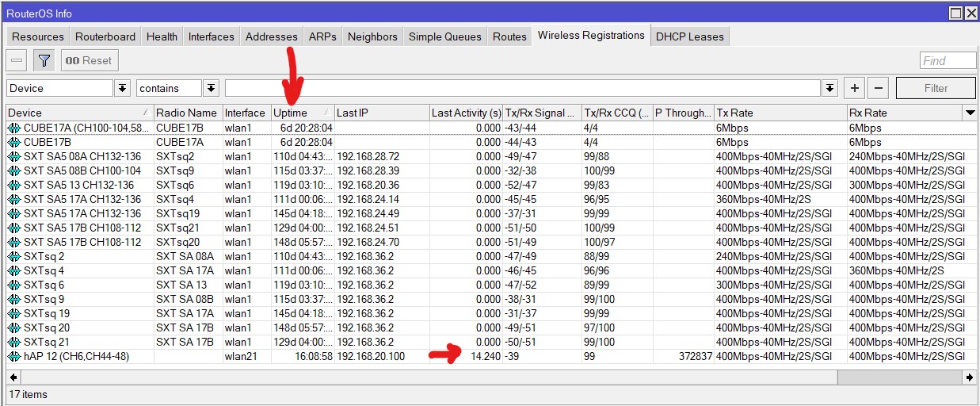
Task: Click icon of SXT SA5 08A row
Action: coord(14,156)
